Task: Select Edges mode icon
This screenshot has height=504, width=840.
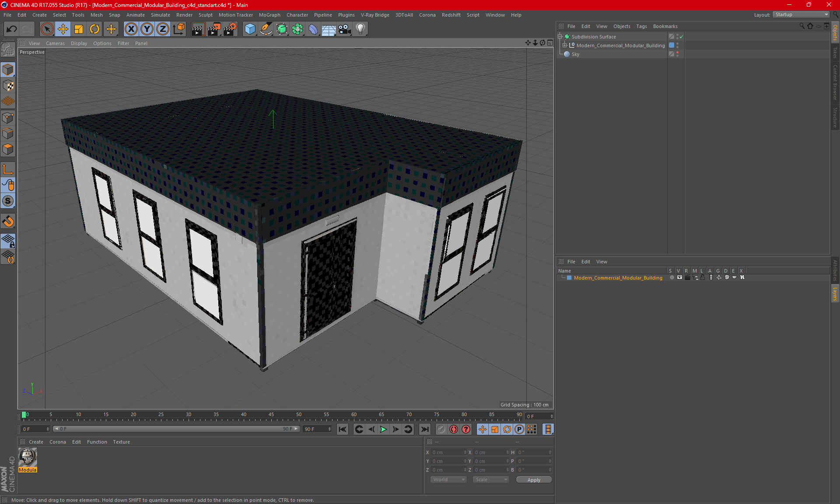Action: pyautogui.click(x=8, y=133)
